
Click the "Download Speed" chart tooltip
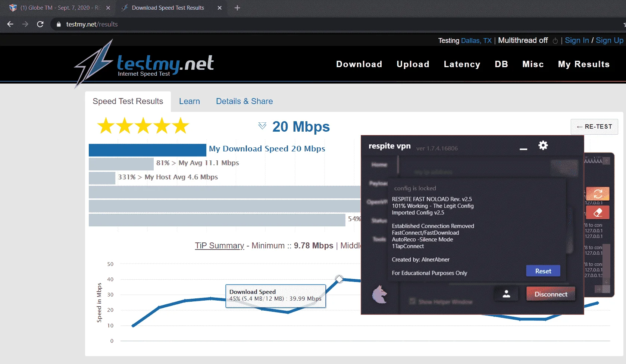pos(276,296)
